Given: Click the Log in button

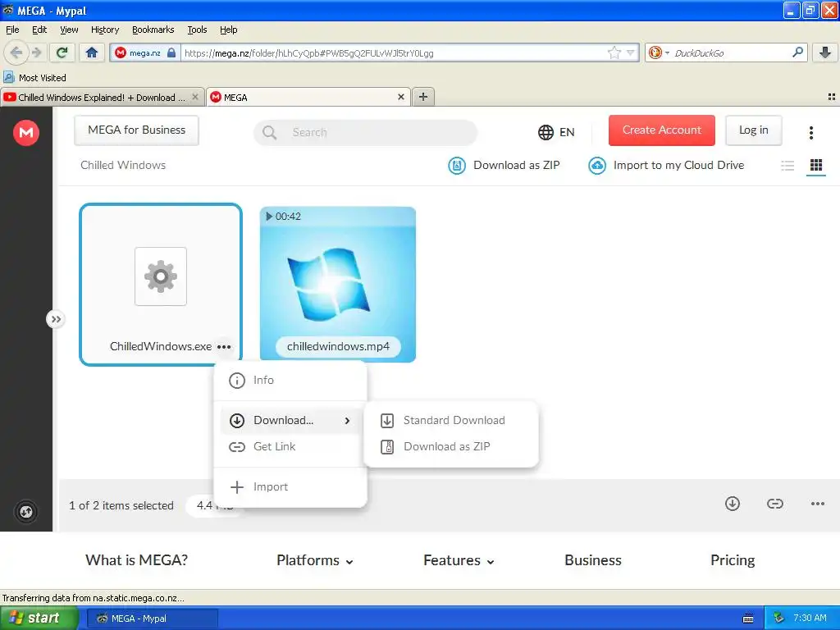Looking at the screenshot, I should tap(754, 130).
